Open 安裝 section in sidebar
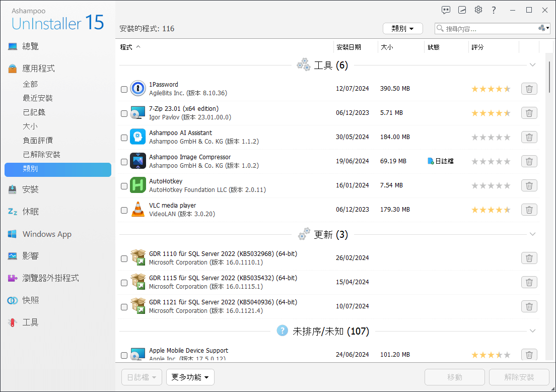Screen dimensions: 556x392 click(31, 189)
